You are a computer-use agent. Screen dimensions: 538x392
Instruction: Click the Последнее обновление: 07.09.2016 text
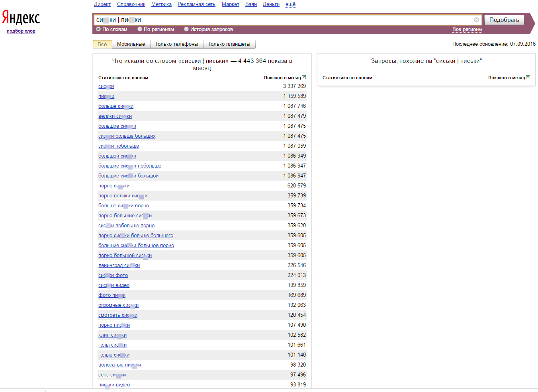[494, 44]
